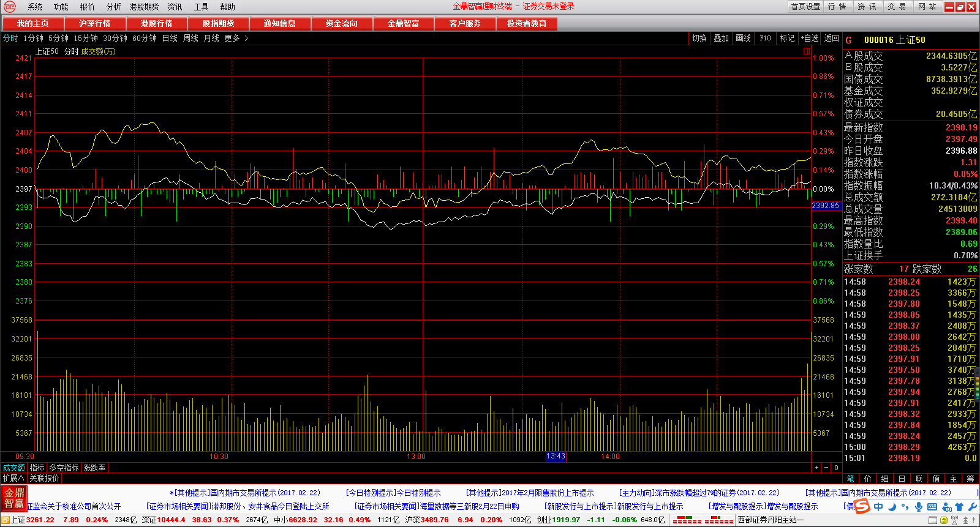980x527 pixels.
Task: Click the Sogou microphone voice input icon
Action: tap(919, 507)
